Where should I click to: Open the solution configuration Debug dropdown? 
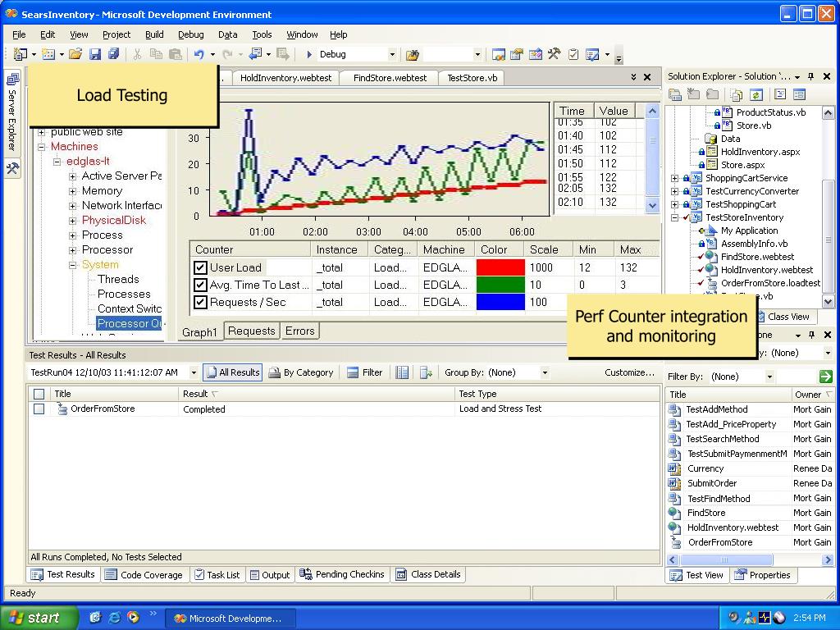pyautogui.click(x=392, y=54)
